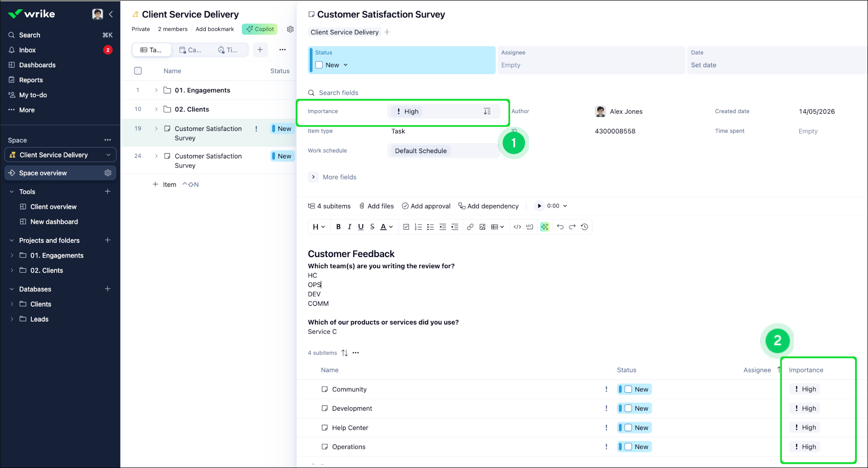Insert a bulleted list

pyautogui.click(x=430, y=227)
